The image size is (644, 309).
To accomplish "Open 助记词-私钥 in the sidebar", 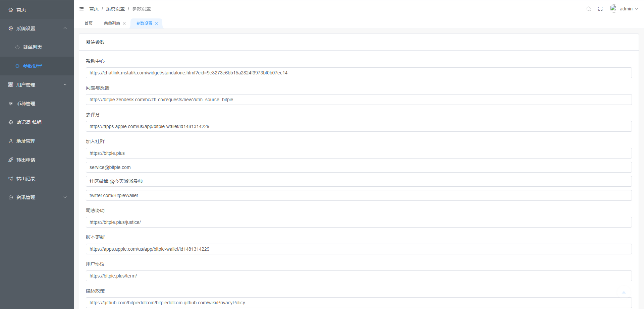I will click(x=29, y=122).
